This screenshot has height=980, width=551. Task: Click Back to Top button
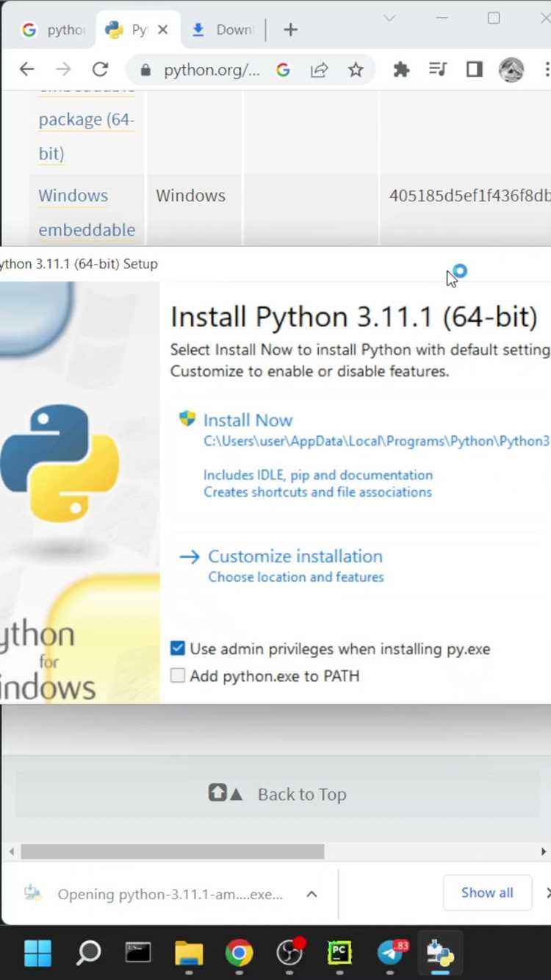[x=278, y=794]
